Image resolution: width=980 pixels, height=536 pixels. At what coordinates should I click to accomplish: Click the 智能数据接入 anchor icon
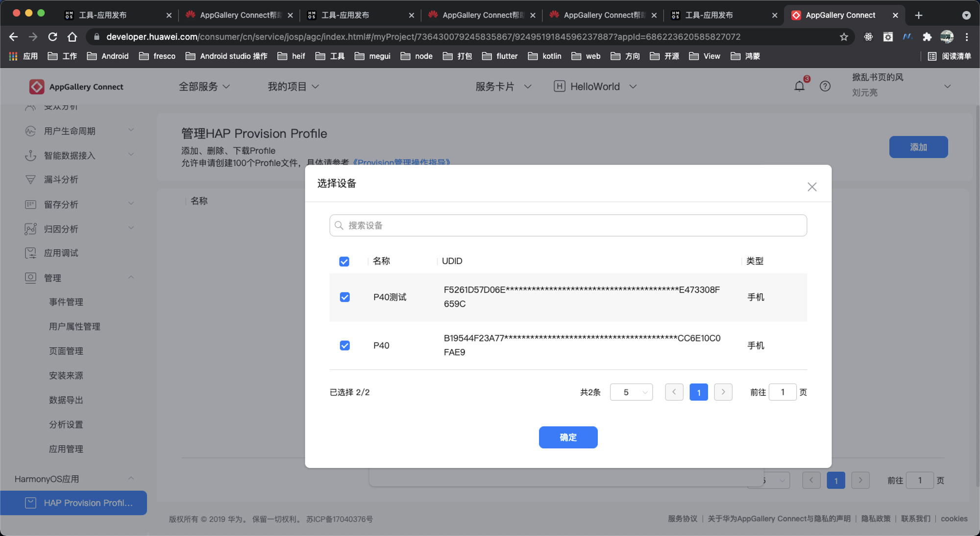click(30, 155)
